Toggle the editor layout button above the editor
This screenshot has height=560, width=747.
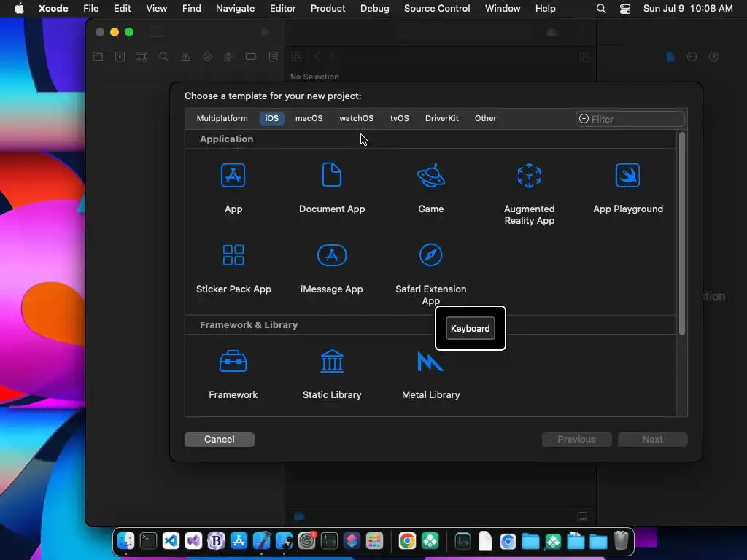[x=585, y=57]
